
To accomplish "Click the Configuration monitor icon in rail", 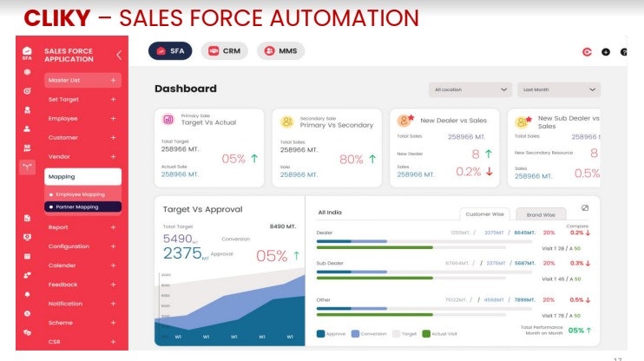I will (x=27, y=237).
